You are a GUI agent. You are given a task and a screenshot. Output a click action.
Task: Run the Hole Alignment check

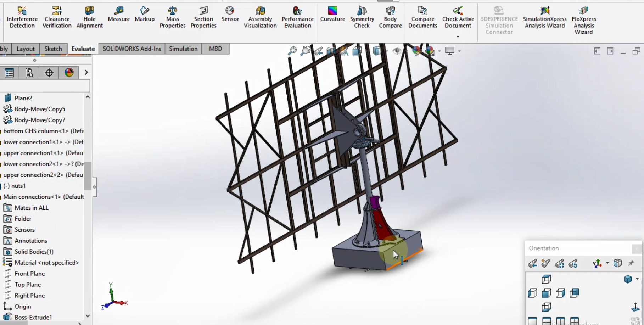click(89, 17)
